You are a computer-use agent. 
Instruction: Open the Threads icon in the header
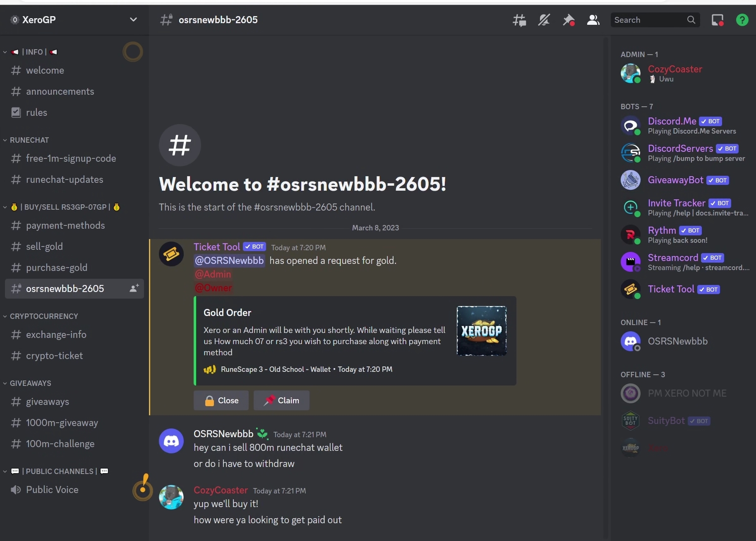pyautogui.click(x=519, y=20)
